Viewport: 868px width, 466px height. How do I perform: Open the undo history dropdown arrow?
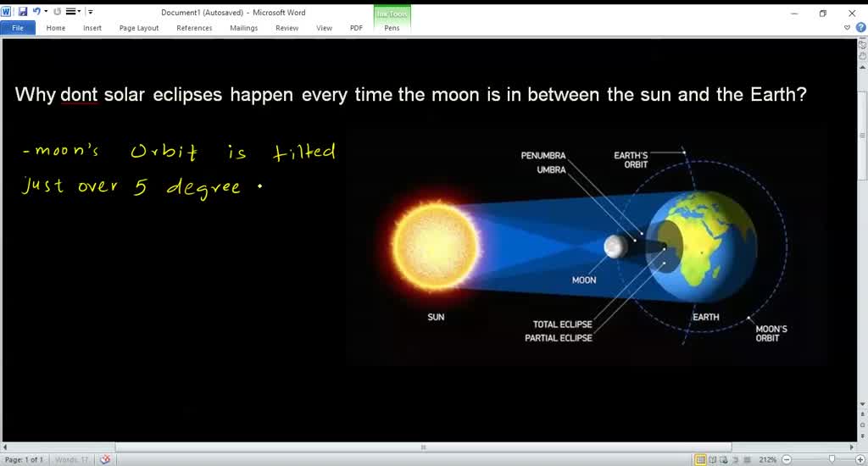[46, 11]
